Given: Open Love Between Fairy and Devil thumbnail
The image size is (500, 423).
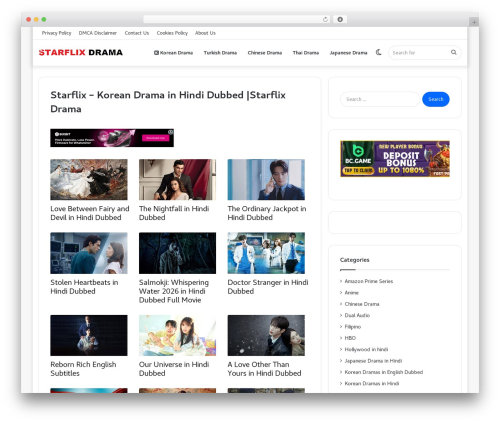Looking at the screenshot, I should pyautogui.click(x=89, y=179).
